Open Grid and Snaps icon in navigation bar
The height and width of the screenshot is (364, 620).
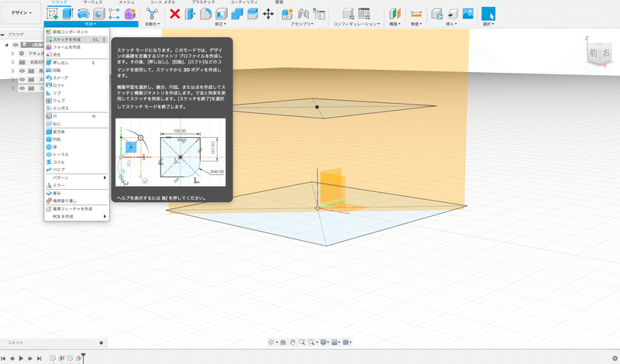[335, 342]
